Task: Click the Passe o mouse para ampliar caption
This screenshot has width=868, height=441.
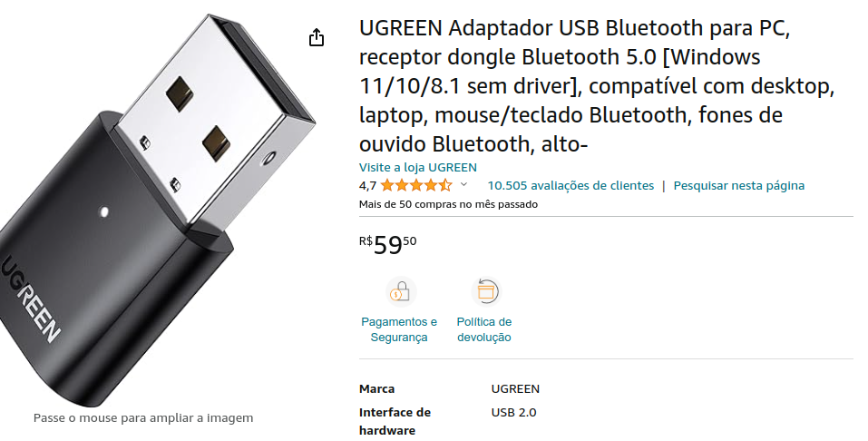Action: (143, 417)
